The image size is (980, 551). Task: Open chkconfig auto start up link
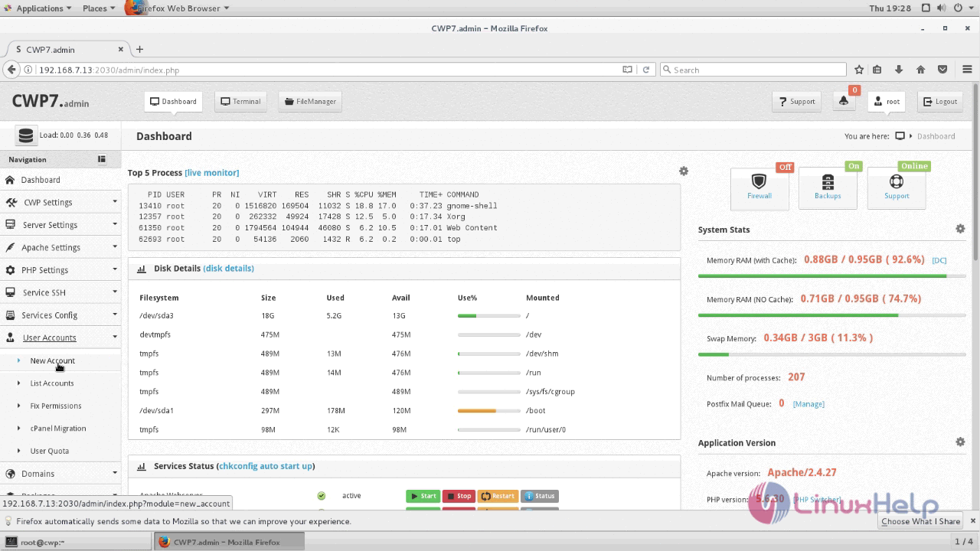click(x=266, y=466)
